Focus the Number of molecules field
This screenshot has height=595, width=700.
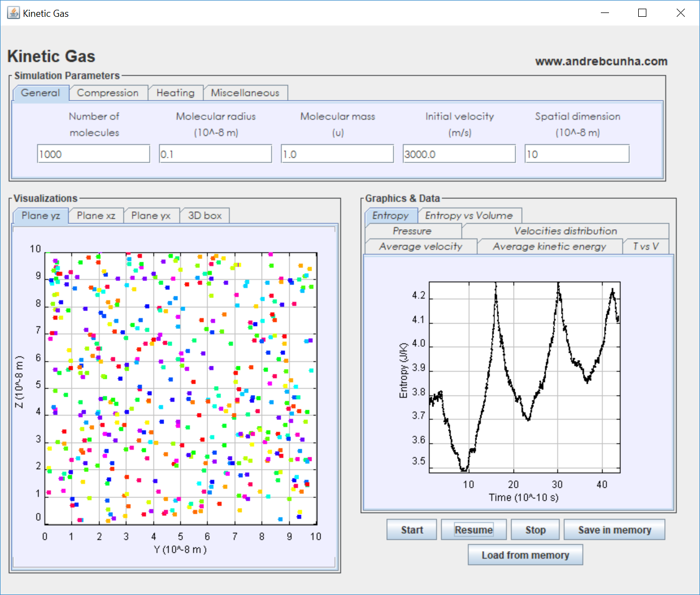pyautogui.click(x=93, y=154)
